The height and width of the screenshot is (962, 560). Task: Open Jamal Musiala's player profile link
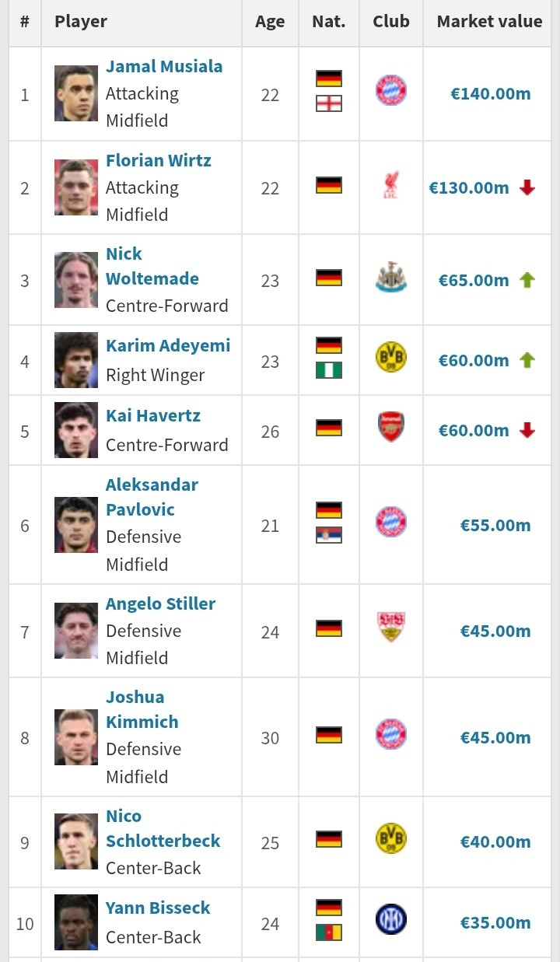click(164, 67)
